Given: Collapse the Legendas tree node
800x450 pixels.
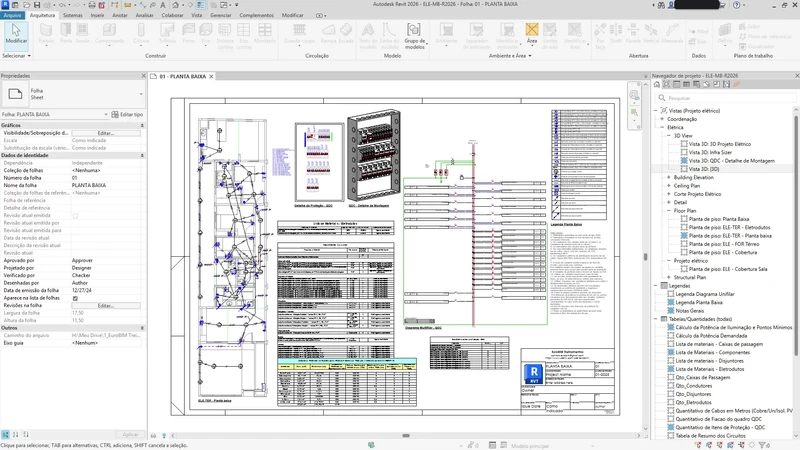Looking at the screenshot, I should point(656,286).
